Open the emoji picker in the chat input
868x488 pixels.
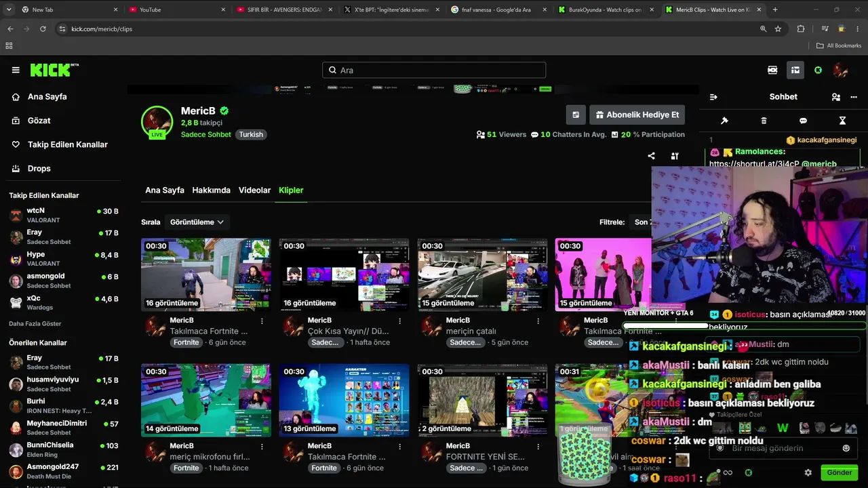click(846, 448)
